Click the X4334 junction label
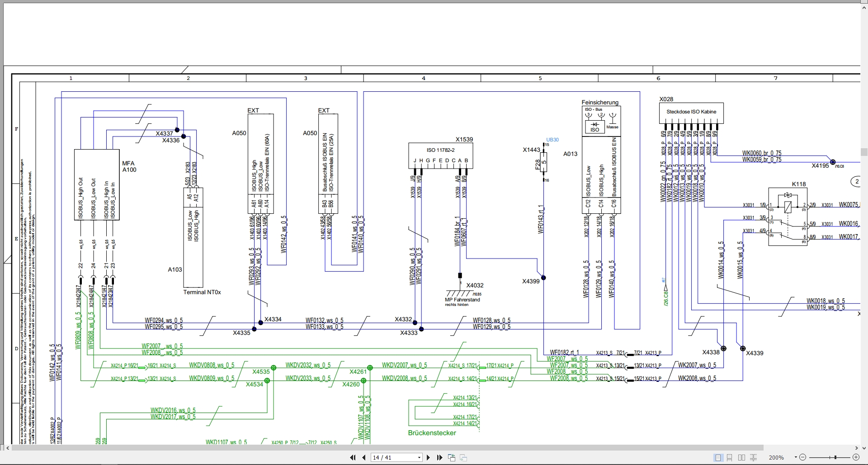 (x=273, y=319)
